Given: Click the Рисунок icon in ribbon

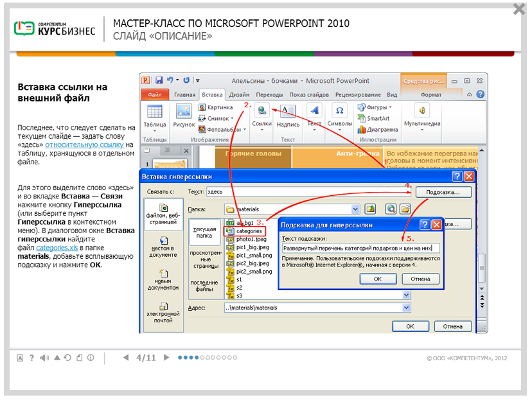Looking at the screenshot, I should point(184,111).
